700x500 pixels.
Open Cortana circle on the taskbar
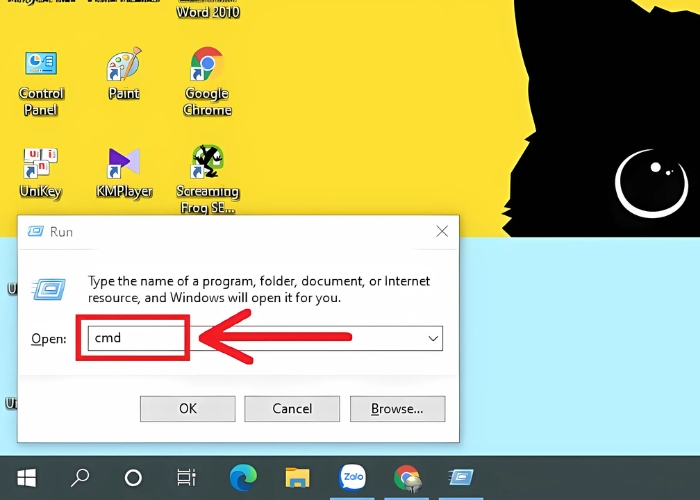(x=133, y=477)
